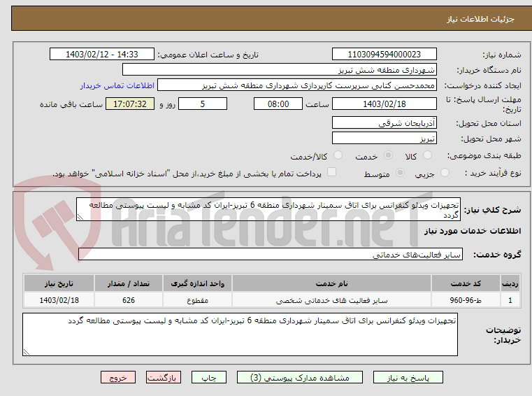Click the unit cell مقطوع

tap(197, 301)
